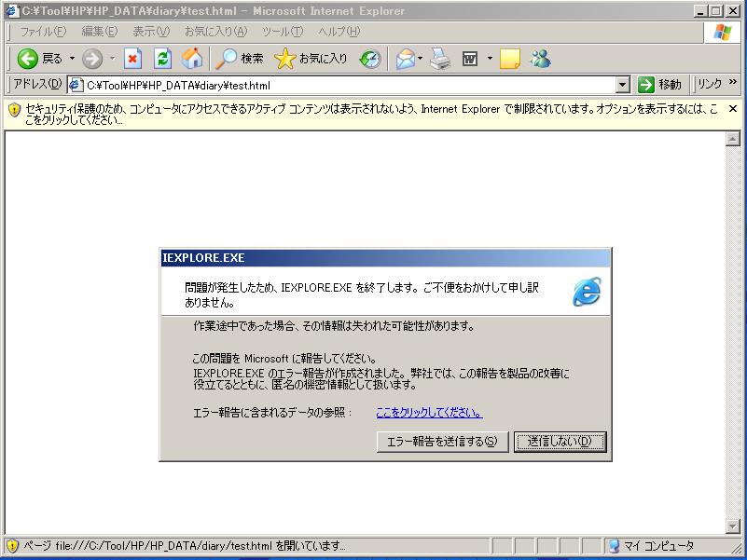The height and width of the screenshot is (560, 747).
Task: Click the Edit with Word icon
Action: [470, 59]
